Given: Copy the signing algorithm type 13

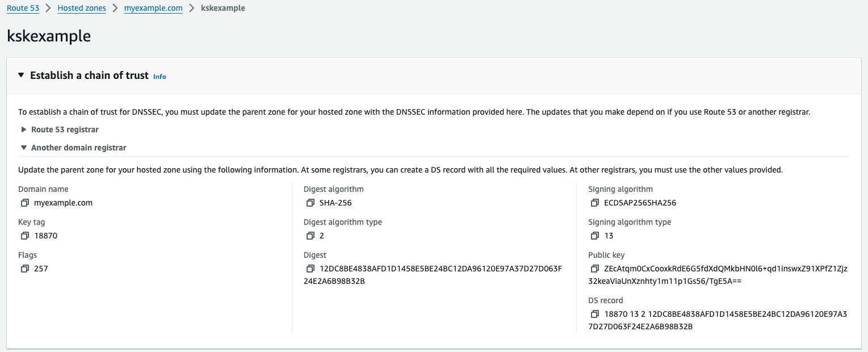Looking at the screenshot, I should click(x=595, y=236).
